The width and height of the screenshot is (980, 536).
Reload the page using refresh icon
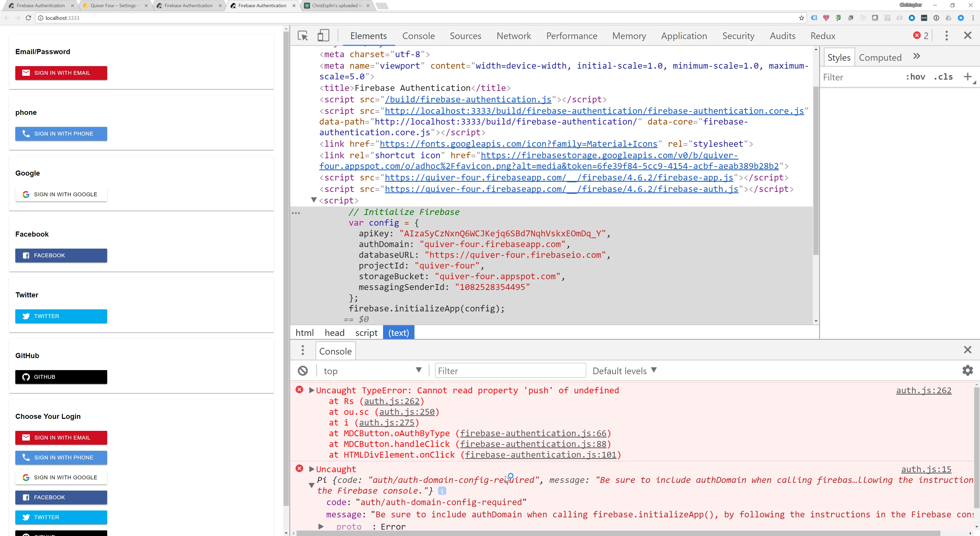click(28, 18)
